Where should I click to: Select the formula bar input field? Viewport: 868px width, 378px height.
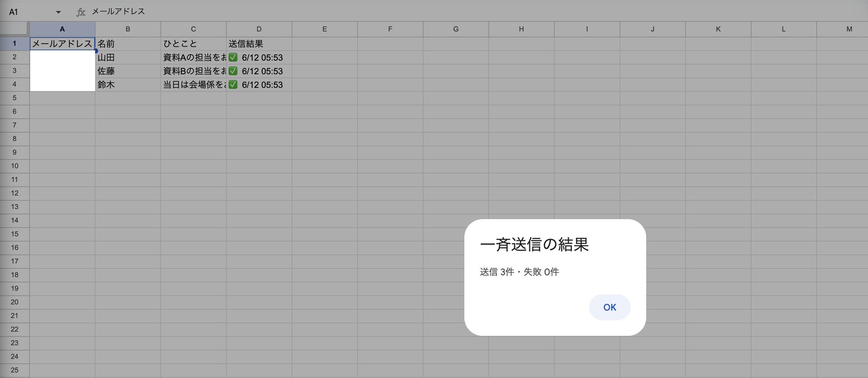tap(477, 11)
